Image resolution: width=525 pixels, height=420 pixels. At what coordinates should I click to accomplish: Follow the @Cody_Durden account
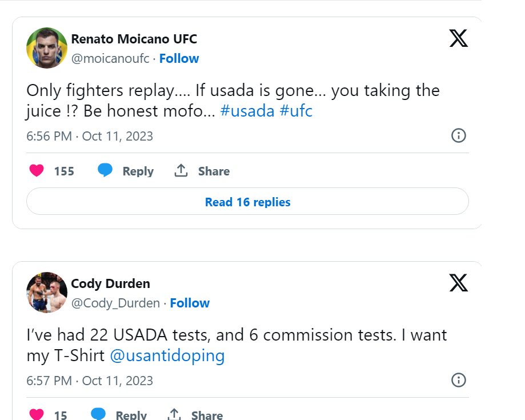(x=190, y=303)
